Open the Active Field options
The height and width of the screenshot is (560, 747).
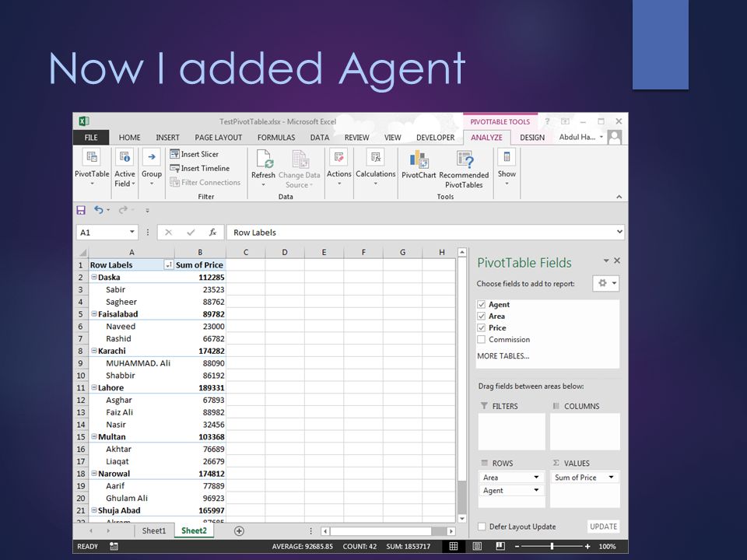click(x=124, y=168)
